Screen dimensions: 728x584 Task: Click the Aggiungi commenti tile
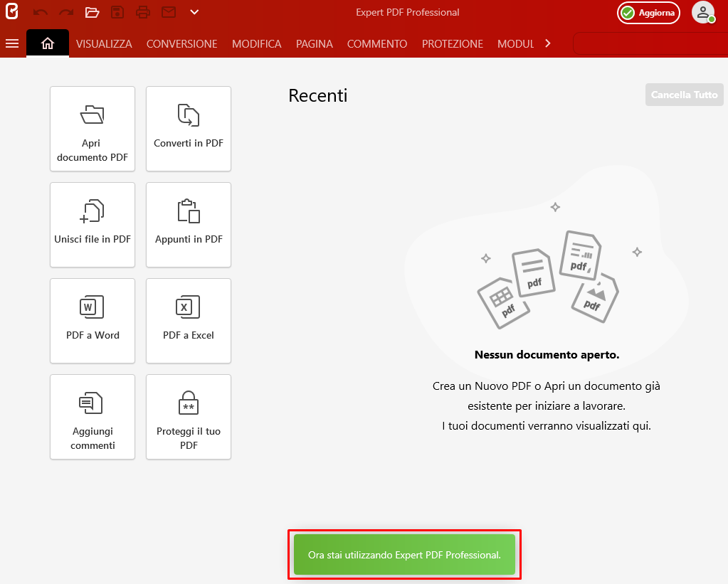tap(93, 417)
